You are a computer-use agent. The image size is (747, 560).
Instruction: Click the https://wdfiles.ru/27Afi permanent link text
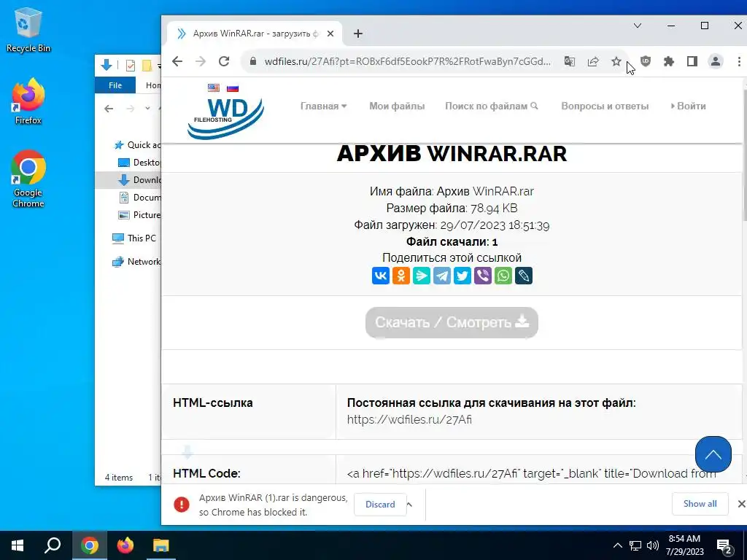pyautogui.click(x=409, y=419)
